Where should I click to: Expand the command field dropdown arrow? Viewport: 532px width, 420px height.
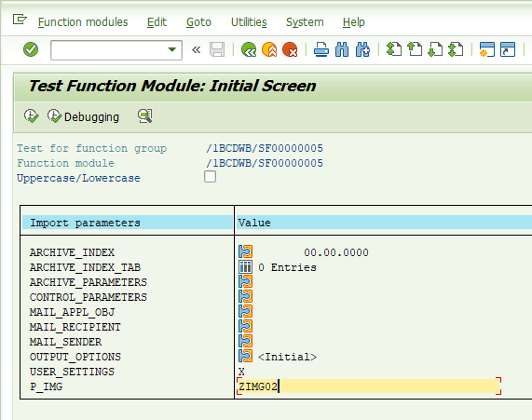(172, 50)
